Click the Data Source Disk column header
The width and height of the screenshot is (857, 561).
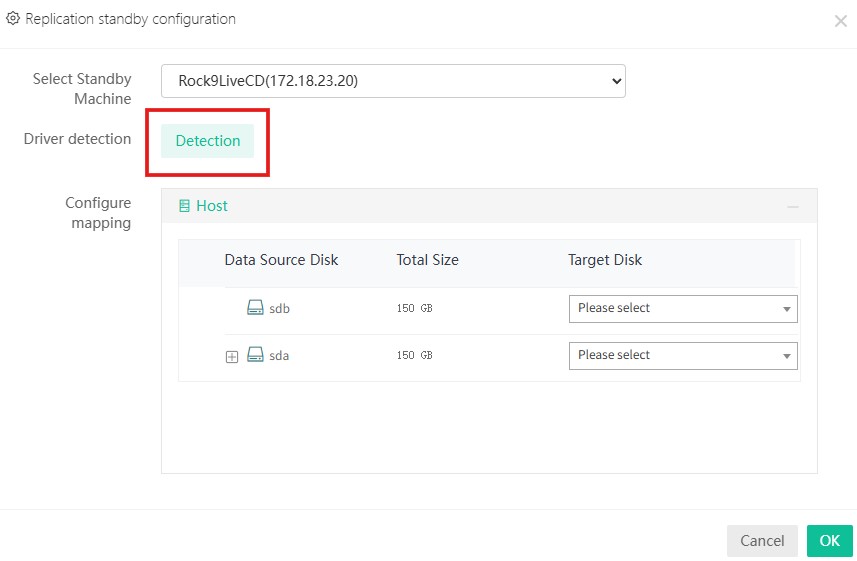click(281, 260)
